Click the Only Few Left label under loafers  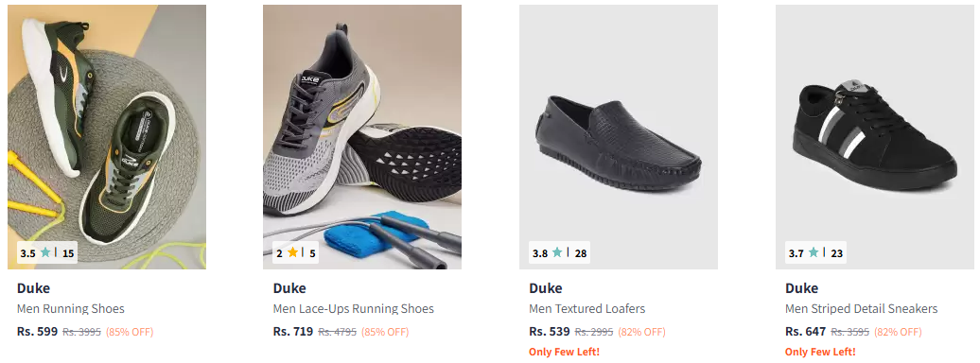(x=565, y=352)
